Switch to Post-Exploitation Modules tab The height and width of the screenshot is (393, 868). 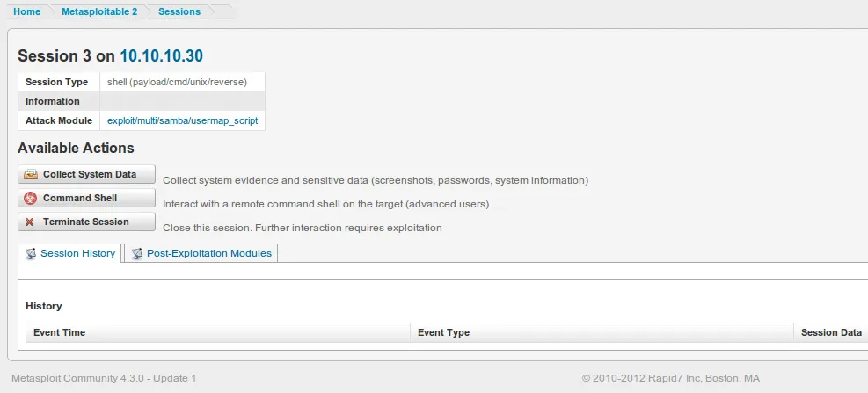pos(209,253)
